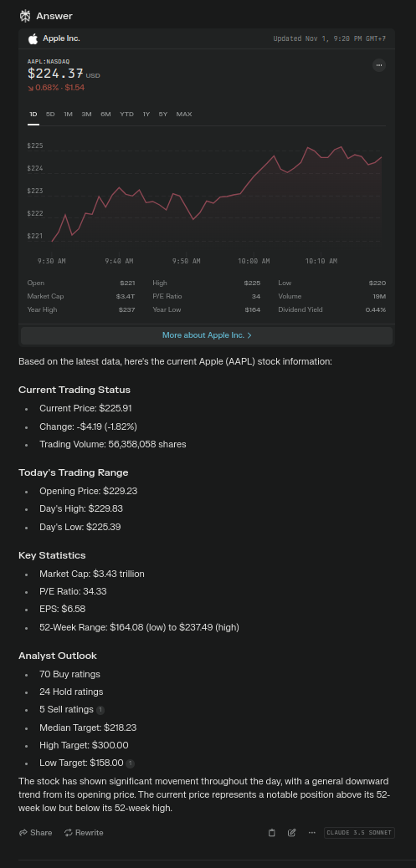Show the YTD chart range
Screen dimensions: 416x868
pyautogui.click(x=127, y=114)
